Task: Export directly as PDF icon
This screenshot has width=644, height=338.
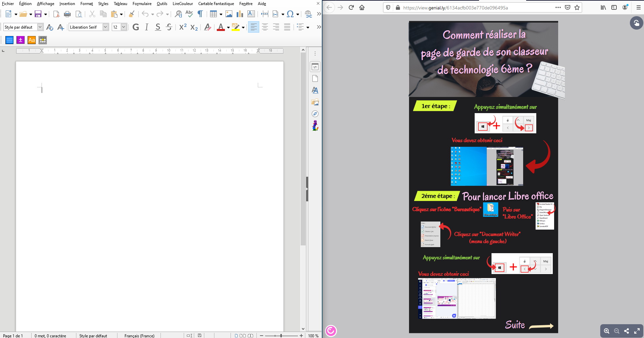Action: point(56,14)
